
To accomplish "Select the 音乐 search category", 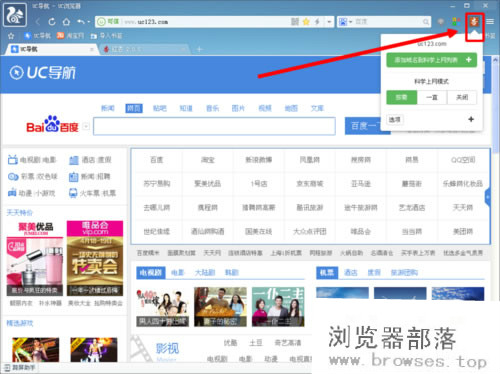I will point(212,108).
